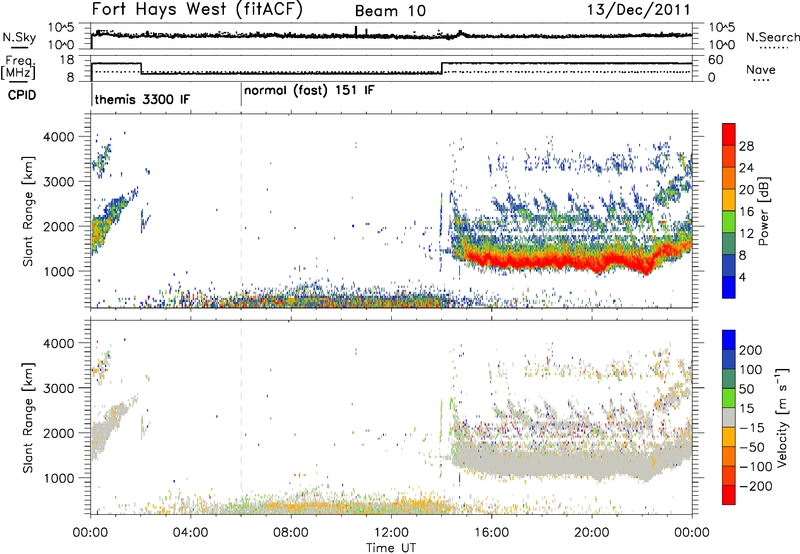Image resolution: width=800 pixels, height=554 pixels.
Task: Click the 'Time UT' axis label
Action: point(391,548)
